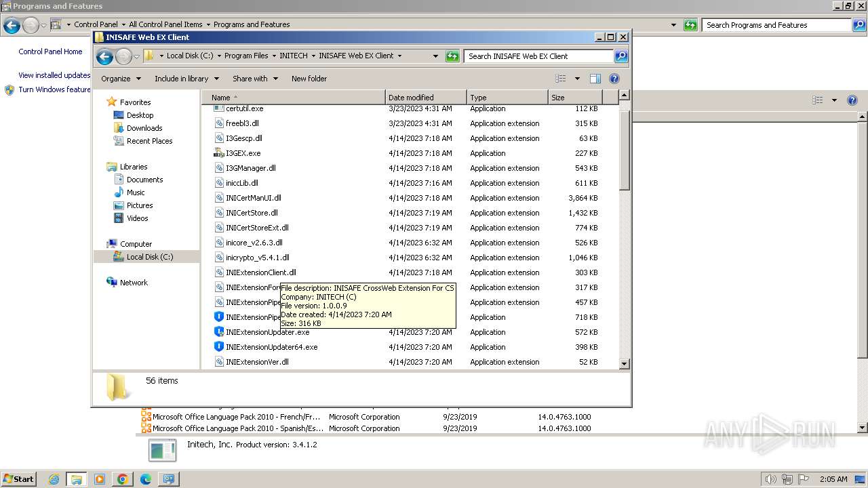Select Desktop in Favorites
This screenshot has width=868, height=488.
click(x=140, y=115)
